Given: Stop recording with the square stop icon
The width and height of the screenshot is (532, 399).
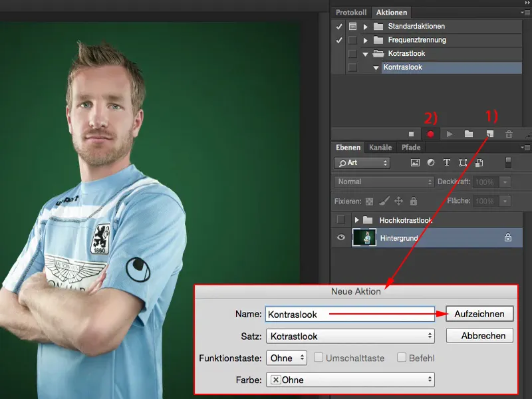Looking at the screenshot, I should 411,134.
